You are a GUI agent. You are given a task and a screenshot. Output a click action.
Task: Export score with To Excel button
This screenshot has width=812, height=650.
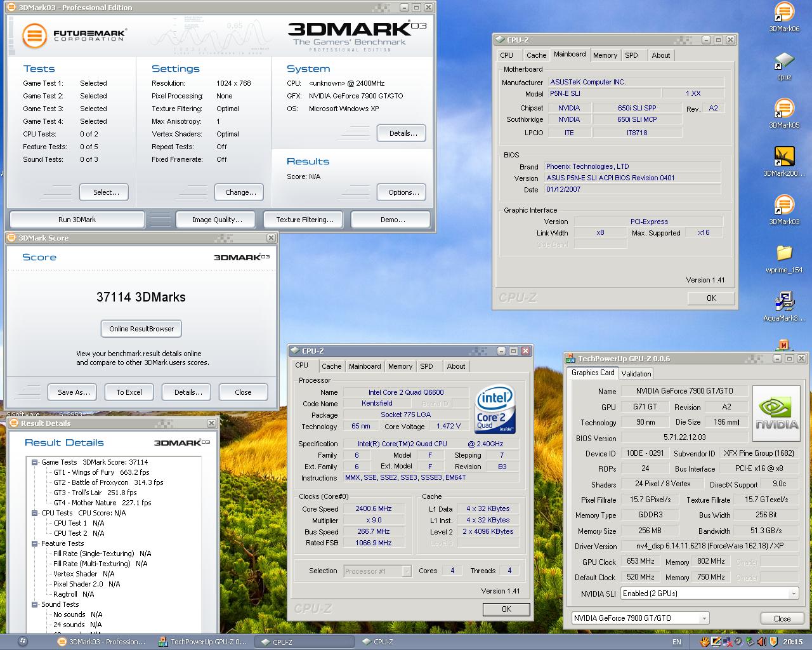click(129, 392)
